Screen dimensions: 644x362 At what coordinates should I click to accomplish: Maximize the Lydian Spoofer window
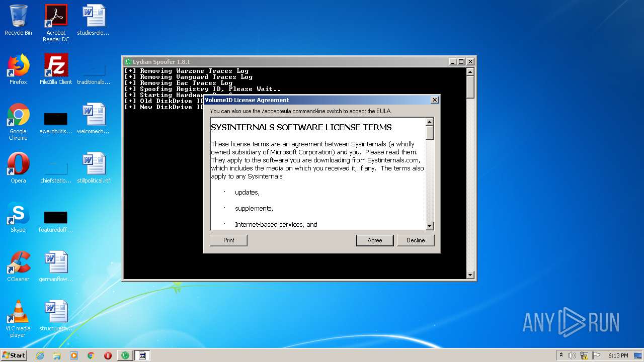461,62
